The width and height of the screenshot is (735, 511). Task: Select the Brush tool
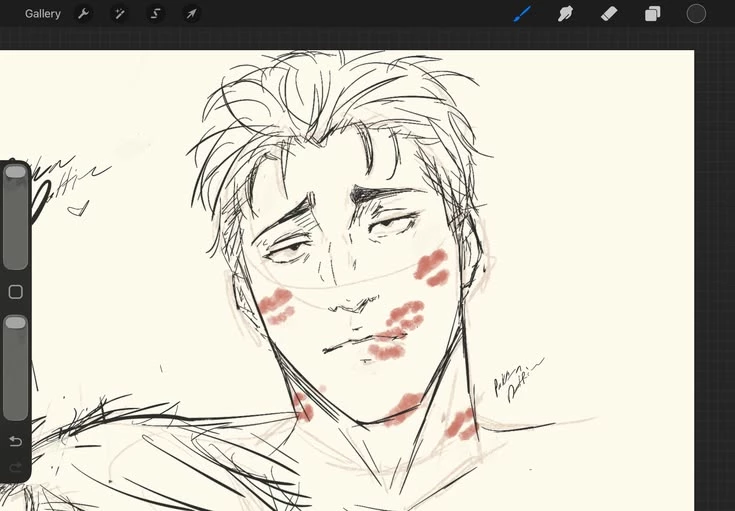pos(522,14)
